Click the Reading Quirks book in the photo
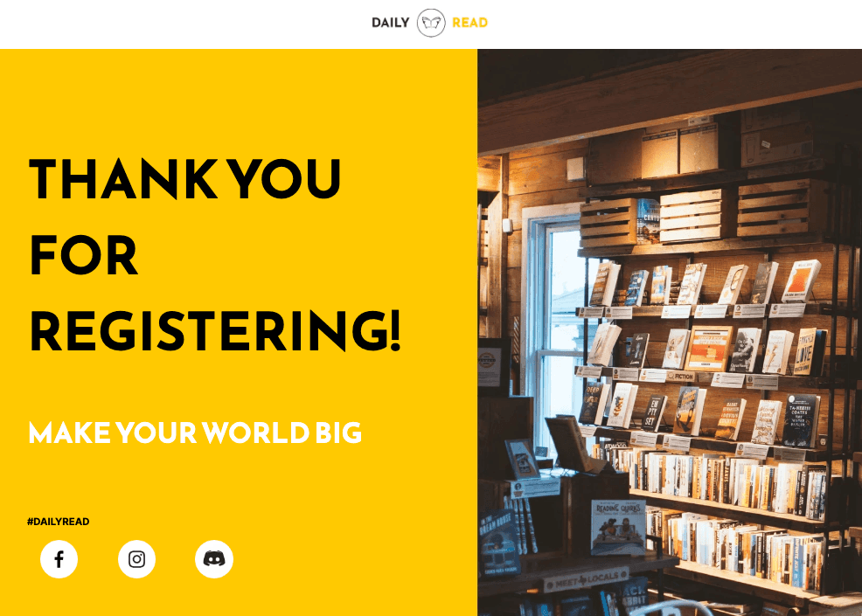The width and height of the screenshot is (862, 616). pos(618,528)
